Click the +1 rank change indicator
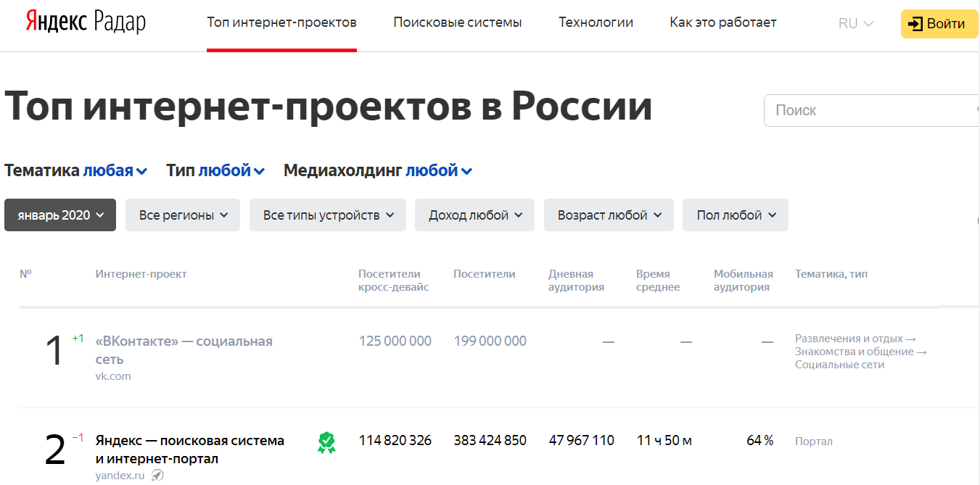Screen dimensions: 980x485 click(78, 338)
